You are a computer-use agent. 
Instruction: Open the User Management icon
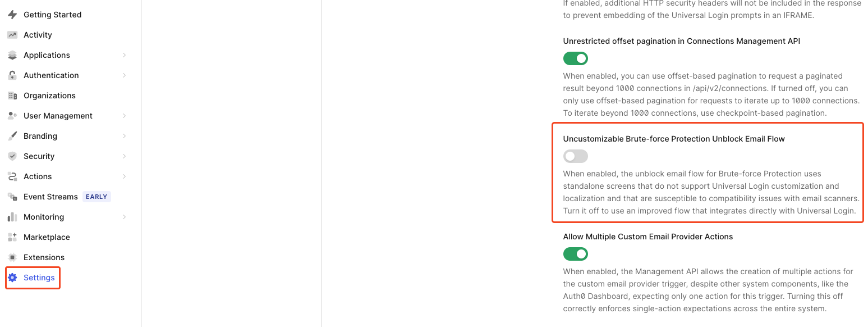click(12, 115)
